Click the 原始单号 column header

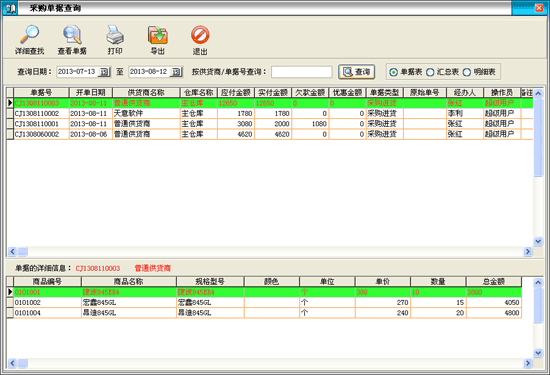coord(425,93)
